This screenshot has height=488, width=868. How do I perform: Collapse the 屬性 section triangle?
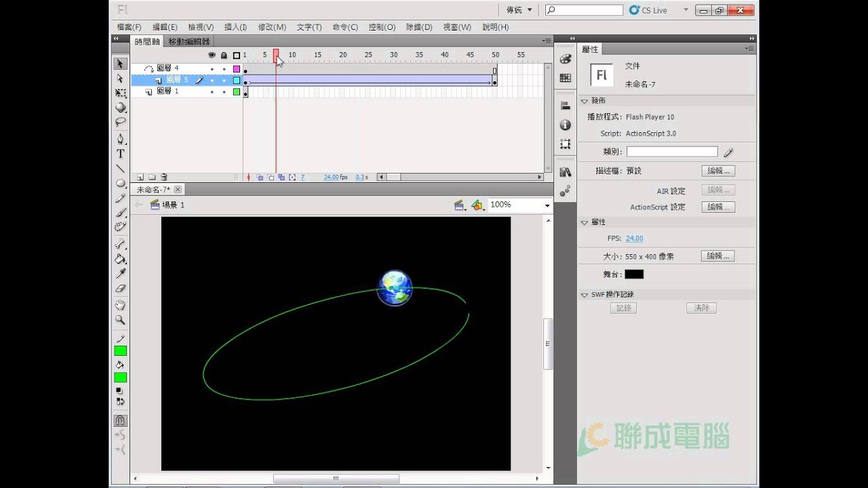[x=585, y=222]
